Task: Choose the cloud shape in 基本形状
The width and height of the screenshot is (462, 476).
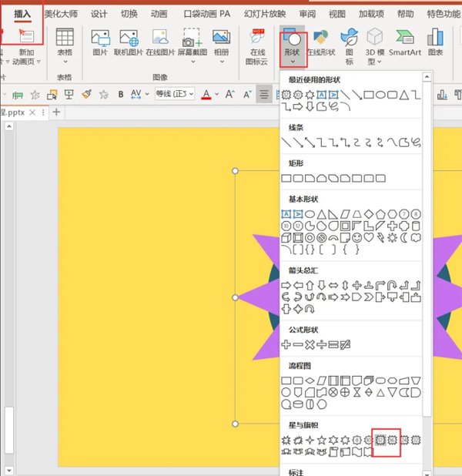Action: pos(416,238)
